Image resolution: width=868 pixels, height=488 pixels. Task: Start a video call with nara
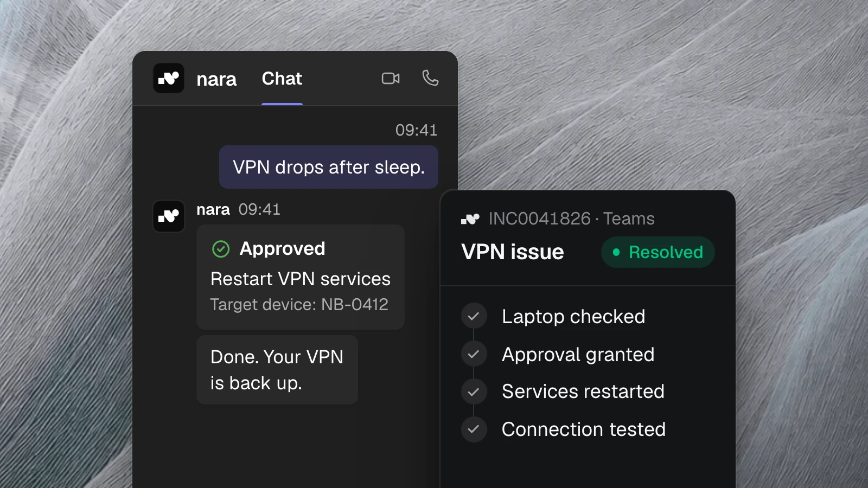pyautogui.click(x=391, y=79)
